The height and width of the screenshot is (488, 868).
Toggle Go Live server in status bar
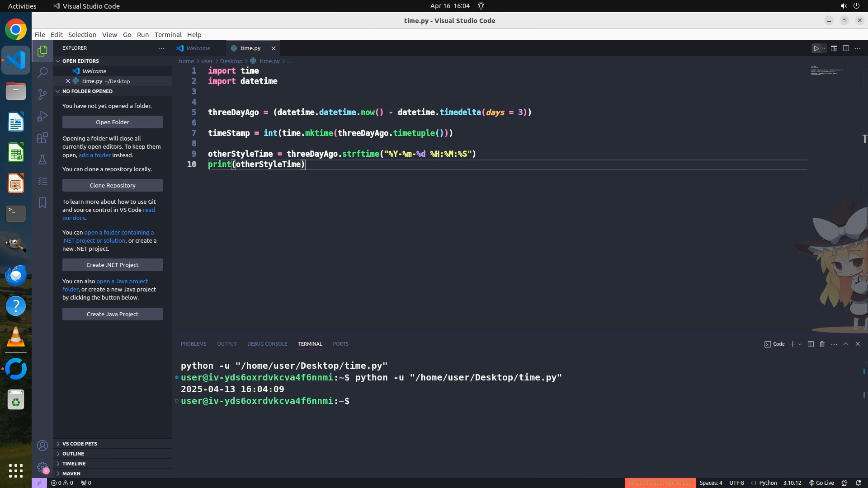pos(821,483)
